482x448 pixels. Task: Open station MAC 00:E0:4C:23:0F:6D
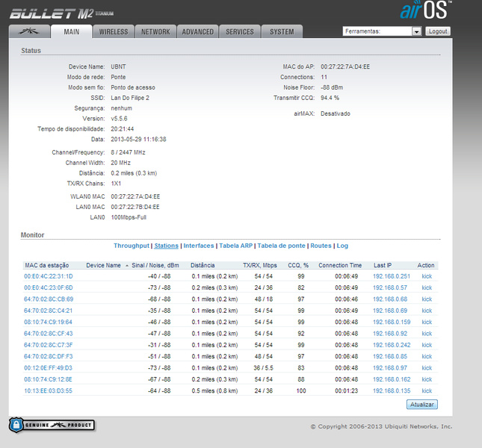[49, 287]
